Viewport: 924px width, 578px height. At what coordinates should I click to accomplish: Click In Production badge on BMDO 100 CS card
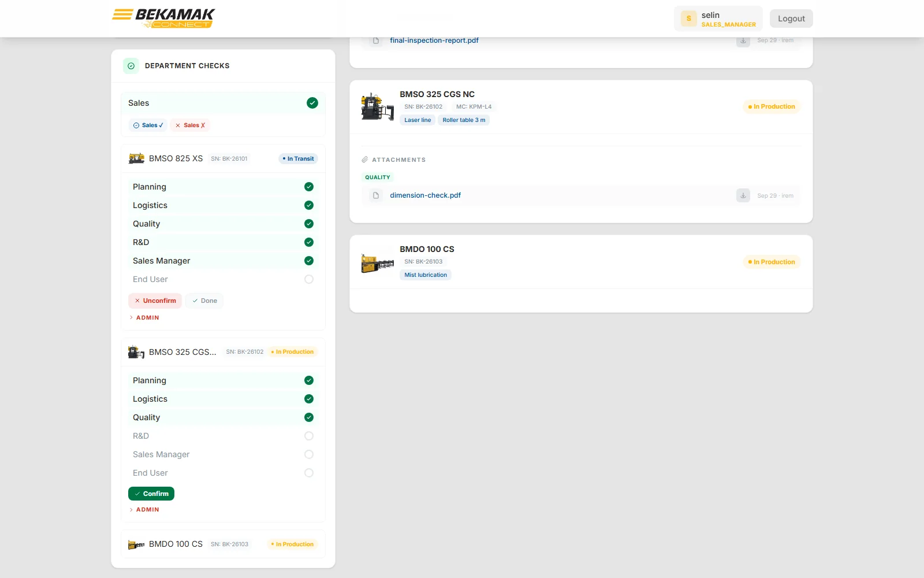772,262
